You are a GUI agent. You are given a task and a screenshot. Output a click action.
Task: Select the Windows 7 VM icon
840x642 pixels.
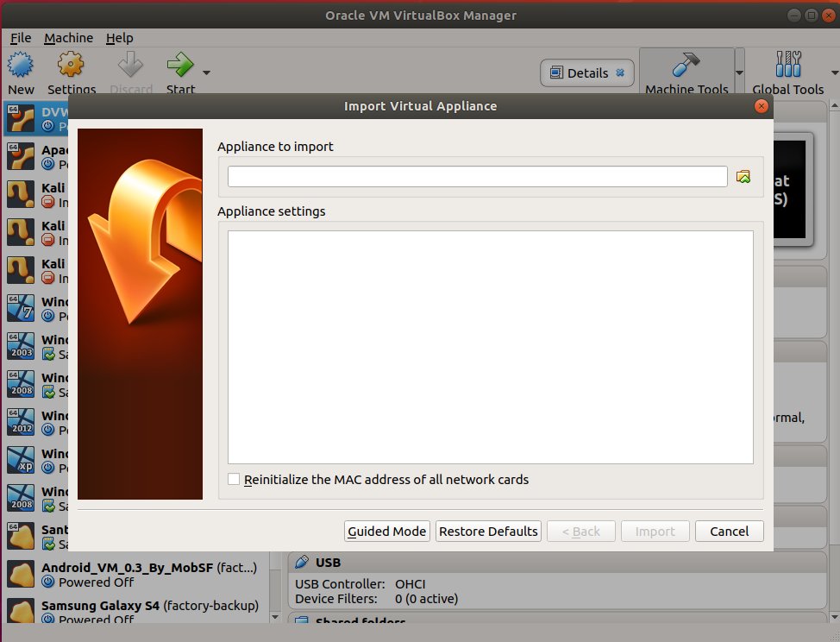(21, 308)
